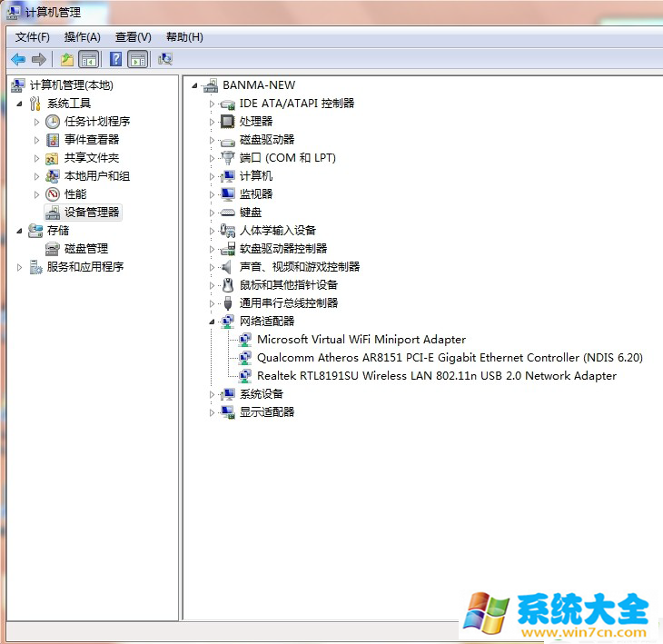Select 鼠标和其他指针设备 category
Image resolution: width=663 pixels, height=644 pixels.
(289, 285)
